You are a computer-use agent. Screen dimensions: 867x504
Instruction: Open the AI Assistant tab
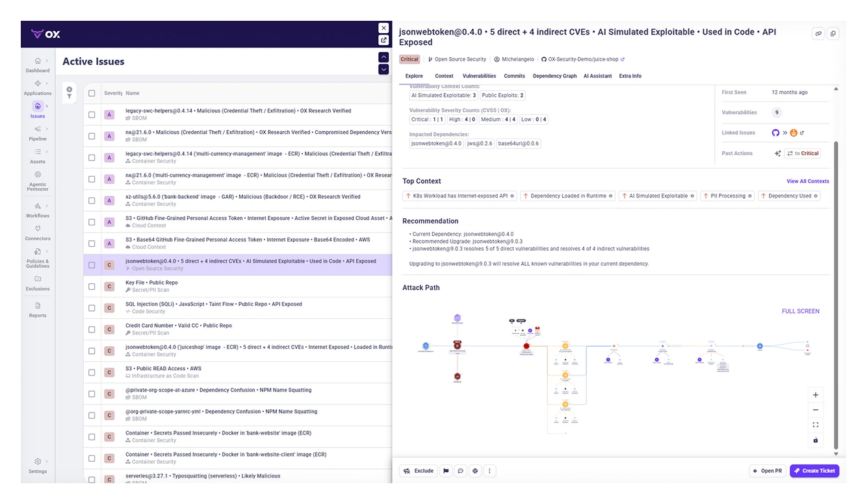coord(598,76)
